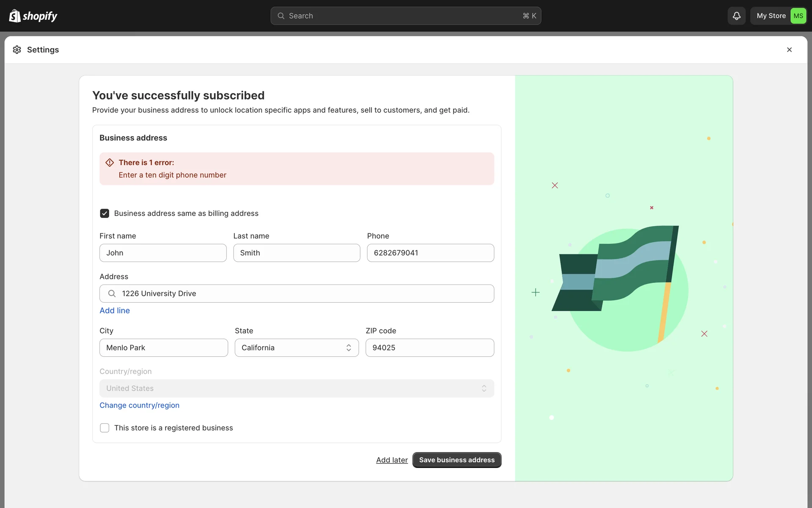Click the search magnifier in Address field
This screenshot has width=812, height=508.
click(112, 293)
